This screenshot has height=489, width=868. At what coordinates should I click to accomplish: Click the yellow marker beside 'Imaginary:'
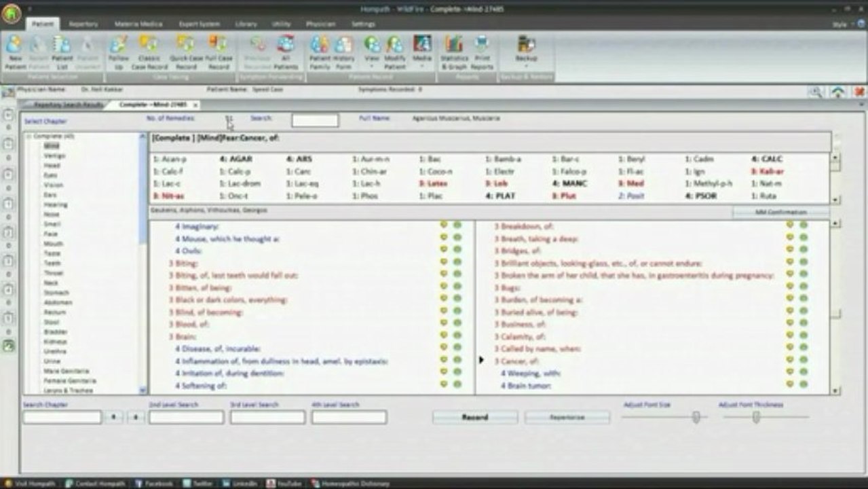tap(443, 226)
